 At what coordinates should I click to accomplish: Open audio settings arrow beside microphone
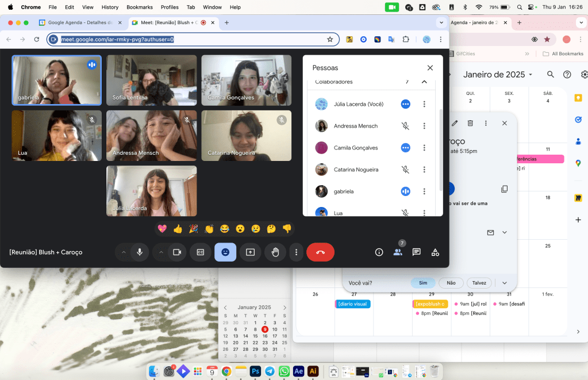coord(124,252)
